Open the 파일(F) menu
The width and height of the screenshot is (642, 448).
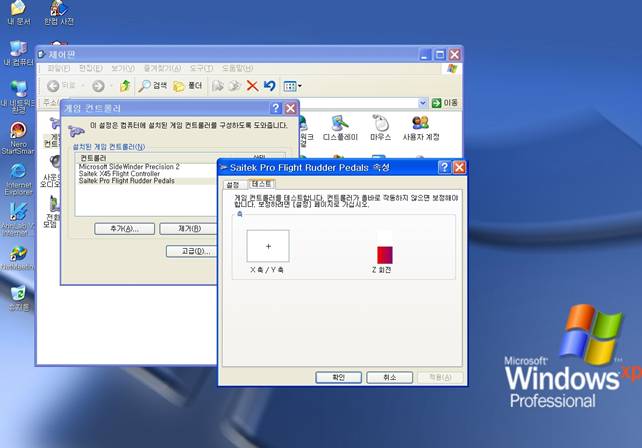[59, 68]
